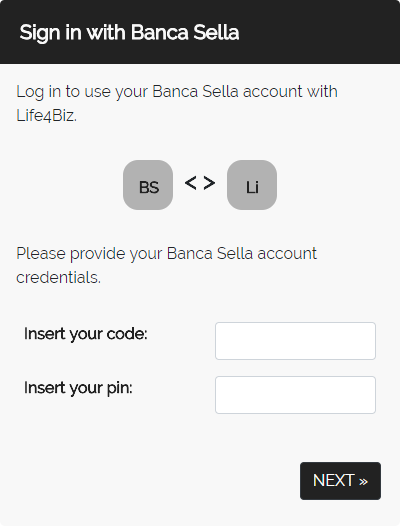Click the NEXT button to proceed
The image size is (400, 526).
(340, 481)
